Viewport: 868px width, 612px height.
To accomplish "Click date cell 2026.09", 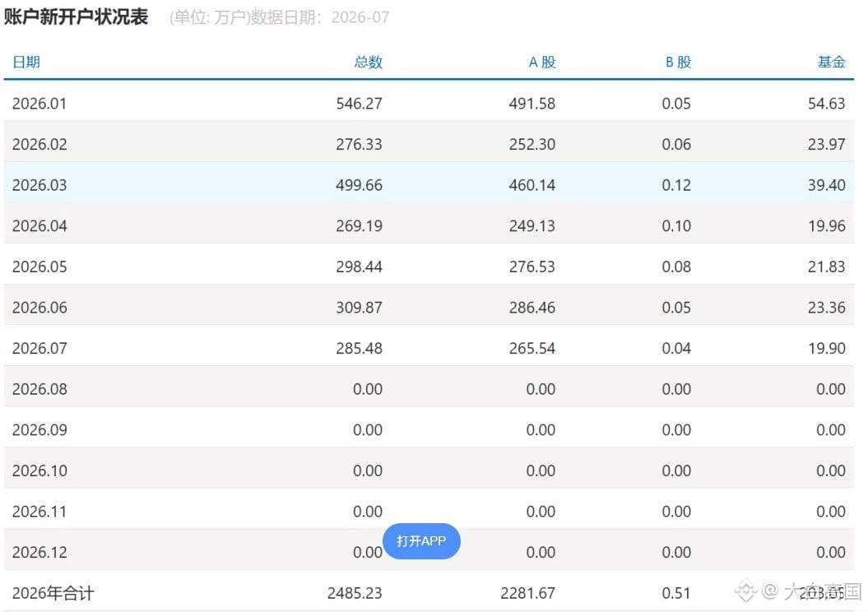I will tap(39, 430).
